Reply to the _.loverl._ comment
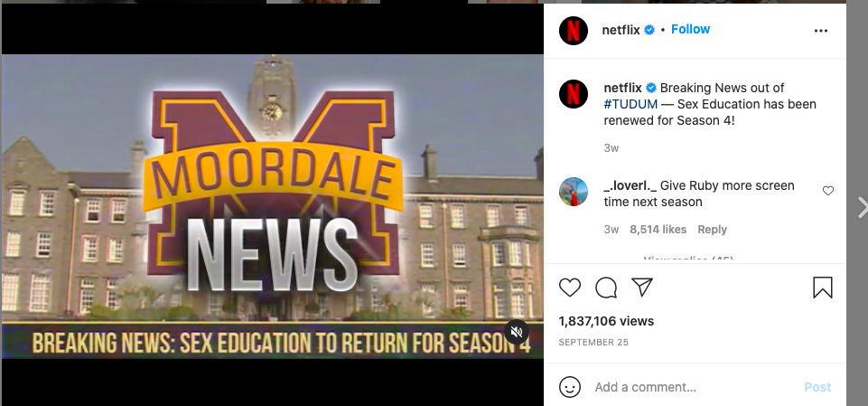This screenshot has width=868, height=406. click(712, 230)
